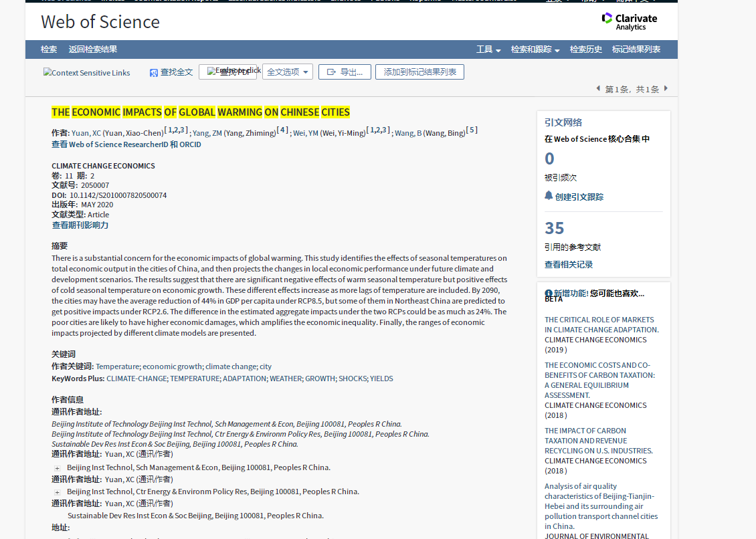Open the 工具 dropdown menu
The image size is (756, 539).
(488, 49)
